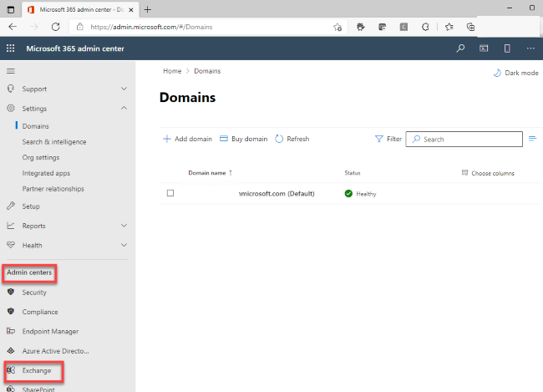This screenshot has height=392, width=543.
Task: Open browser collections icon
Action: point(470,27)
